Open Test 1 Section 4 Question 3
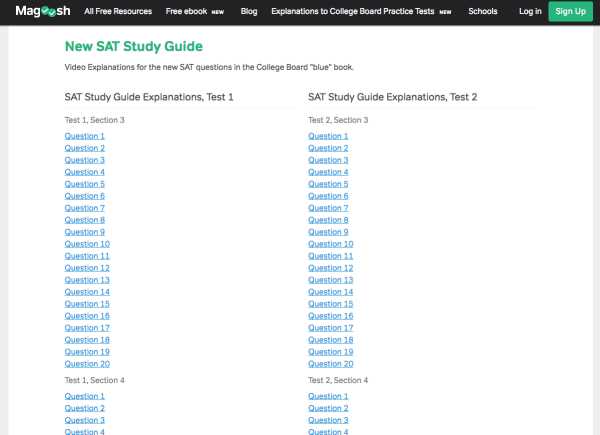Image resolution: width=600 pixels, height=435 pixels. pyautogui.click(x=85, y=420)
